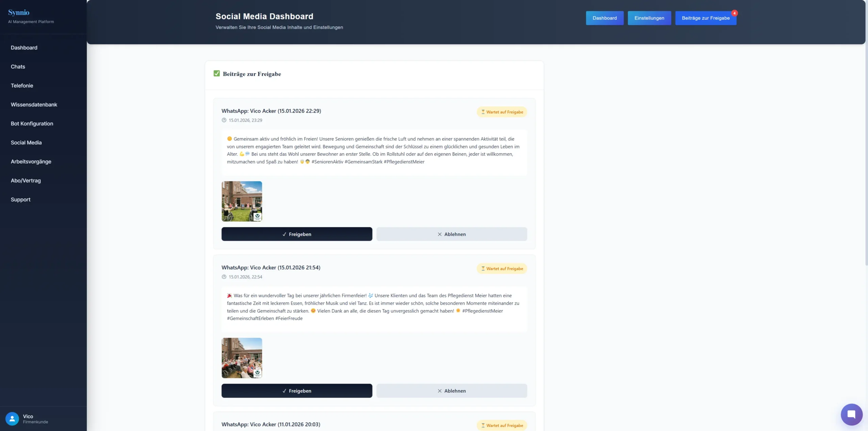Open the chat bubble widget icon
This screenshot has width=868, height=431.
851,414
